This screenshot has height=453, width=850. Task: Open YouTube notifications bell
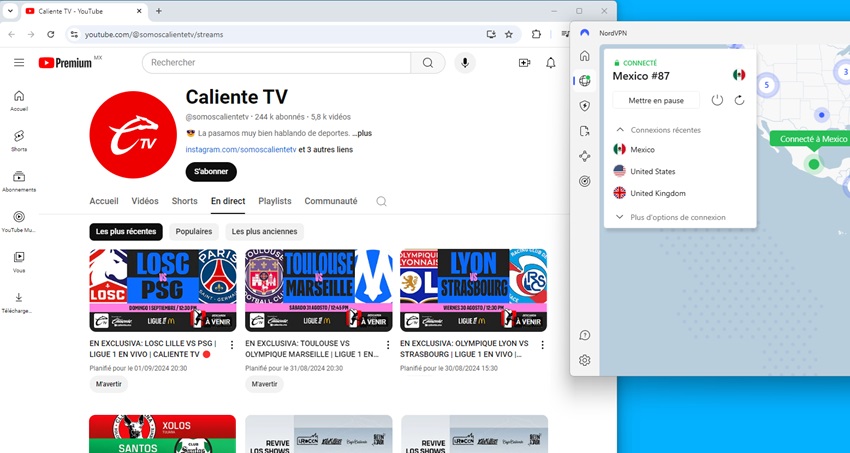pyautogui.click(x=550, y=63)
